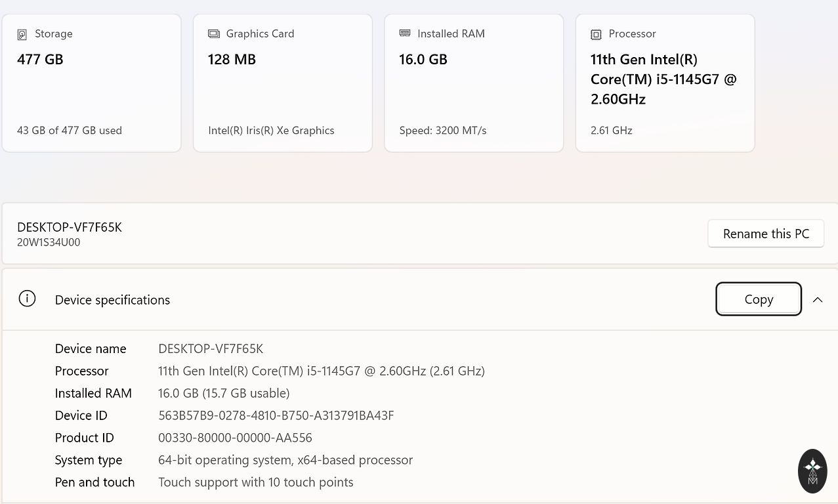
Task: Open the 477 GB storage card value
Action: 40,60
